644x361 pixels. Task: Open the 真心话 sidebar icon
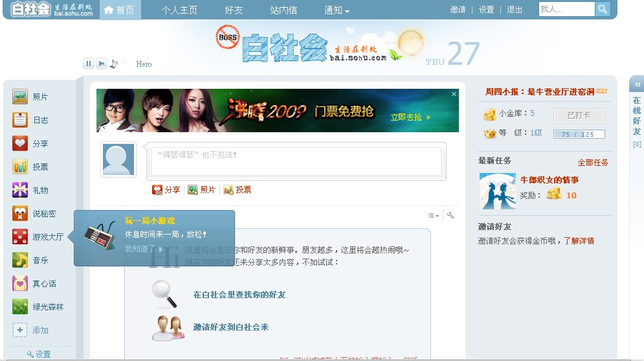point(19,283)
